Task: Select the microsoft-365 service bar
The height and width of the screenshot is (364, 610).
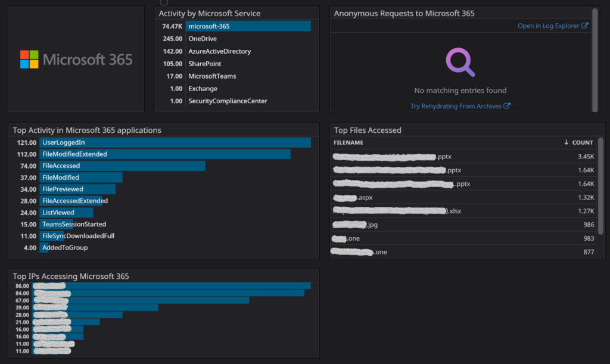Action: point(248,26)
